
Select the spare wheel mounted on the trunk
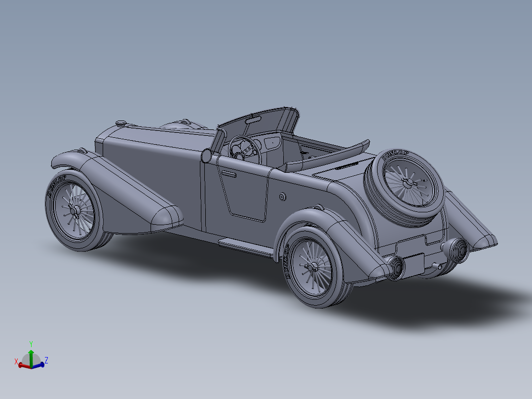coord(404,188)
